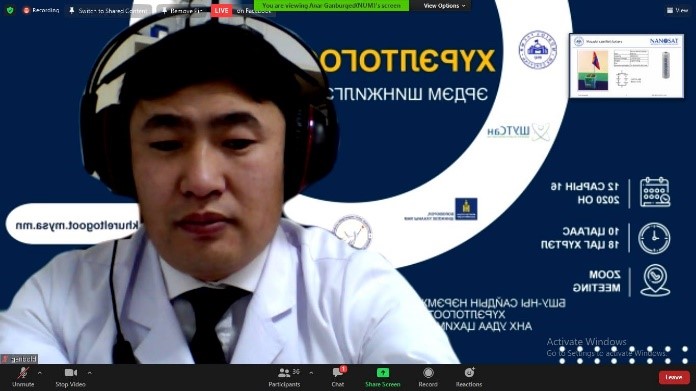Click the Remove Pin option
Image resolution: width=696 pixels, height=391 pixels.
[x=182, y=10]
